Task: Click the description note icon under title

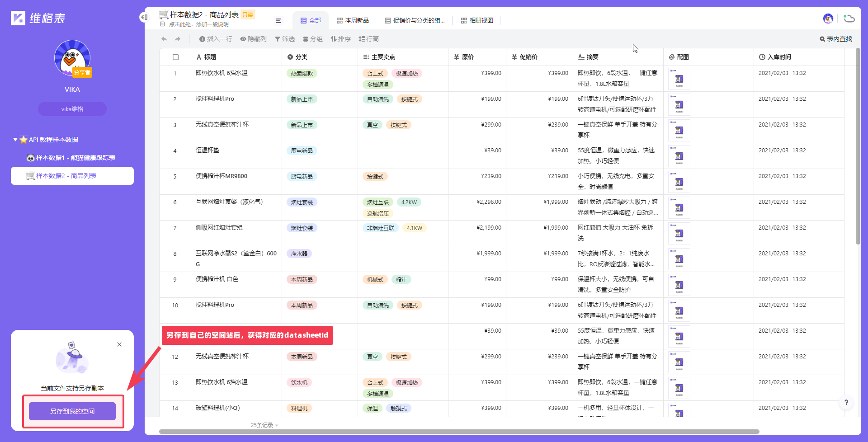Action: (162, 24)
